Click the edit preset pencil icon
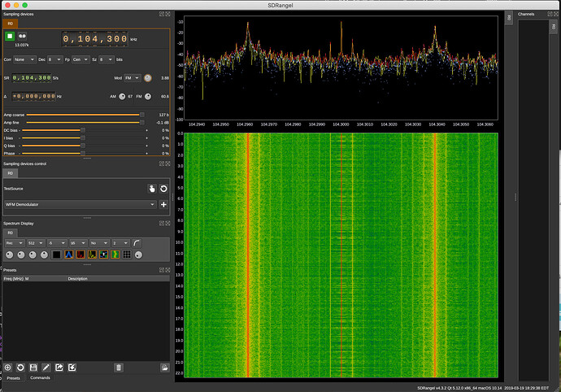 coord(46,368)
